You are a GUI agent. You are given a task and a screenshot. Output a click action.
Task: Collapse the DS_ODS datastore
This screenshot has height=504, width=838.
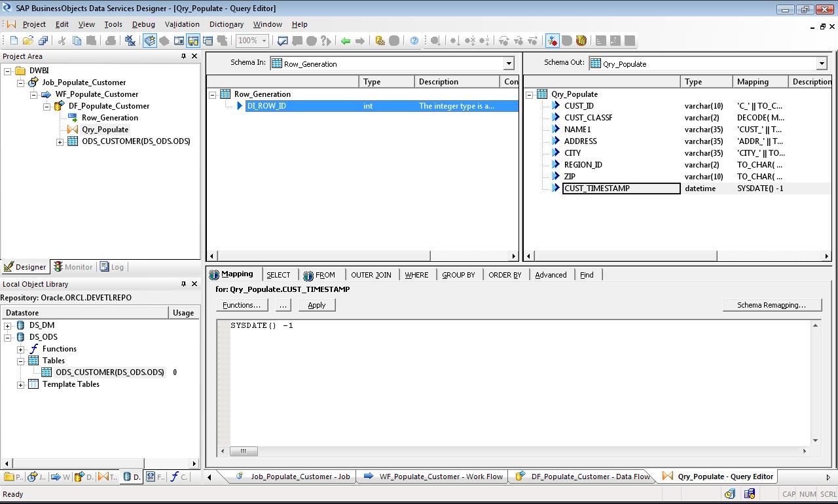tap(7, 337)
